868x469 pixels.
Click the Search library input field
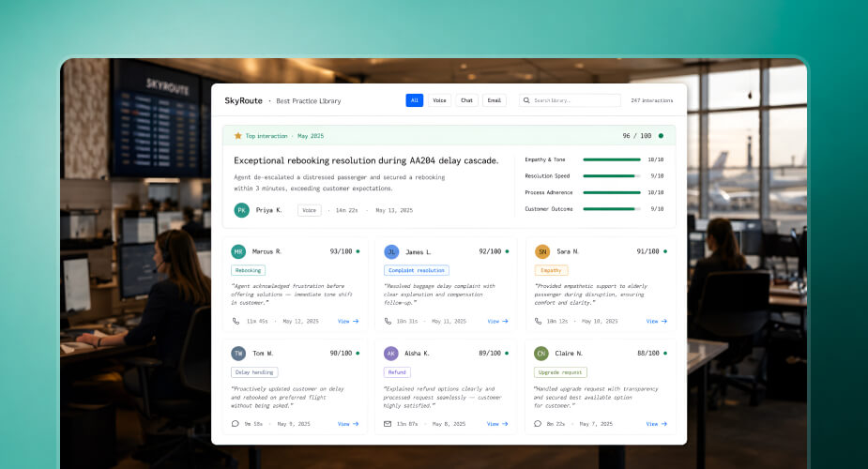[570, 100]
